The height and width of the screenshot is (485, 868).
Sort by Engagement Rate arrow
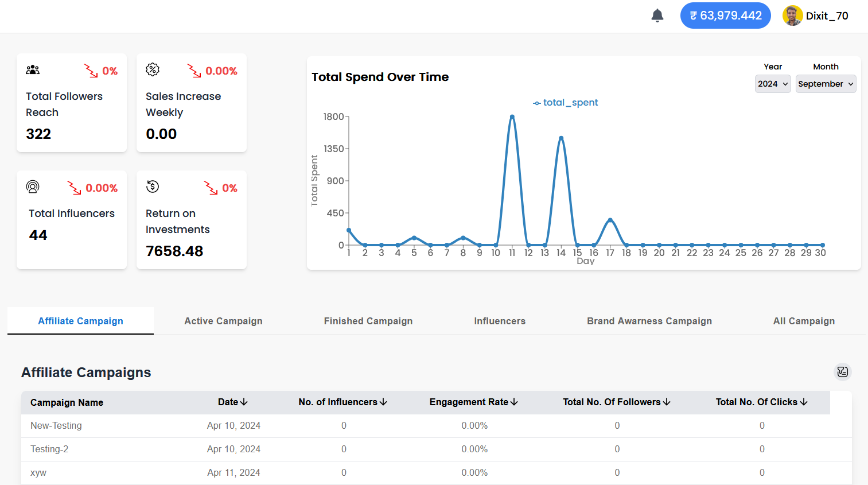[x=514, y=402]
